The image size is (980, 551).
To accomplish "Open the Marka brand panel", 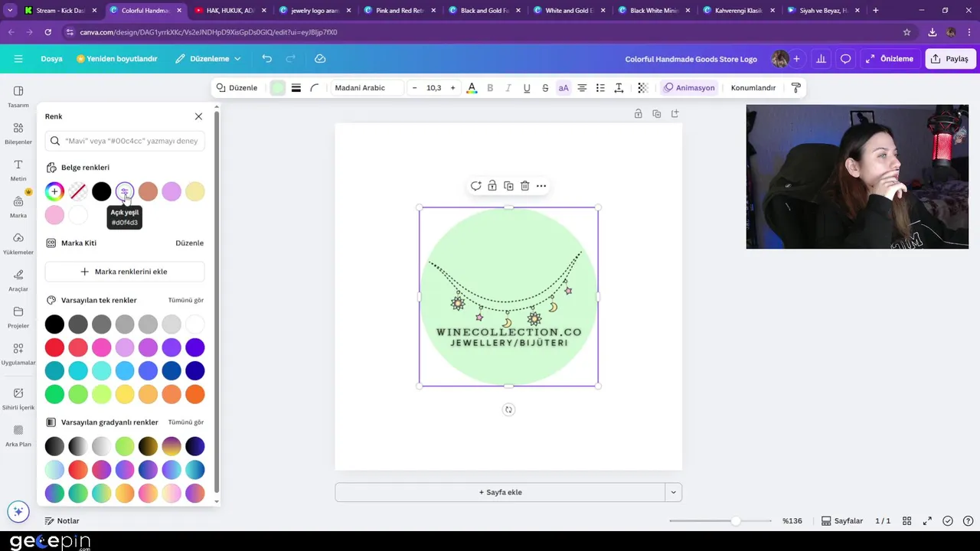I will coord(18,207).
